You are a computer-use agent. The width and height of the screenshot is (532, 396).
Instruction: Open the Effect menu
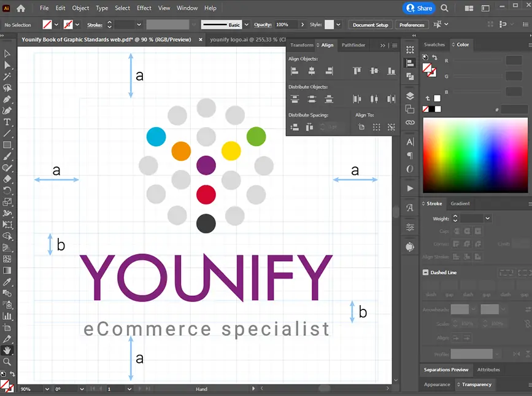coord(144,8)
